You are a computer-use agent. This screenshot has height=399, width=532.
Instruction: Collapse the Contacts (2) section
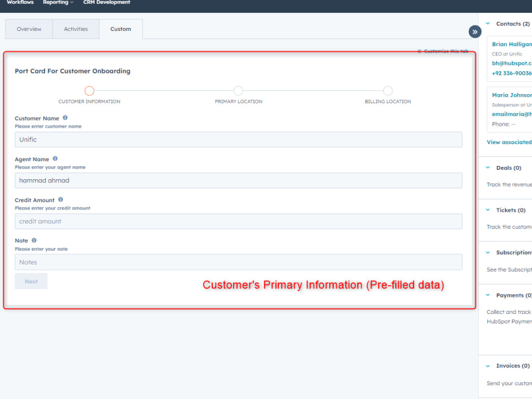[x=487, y=23]
